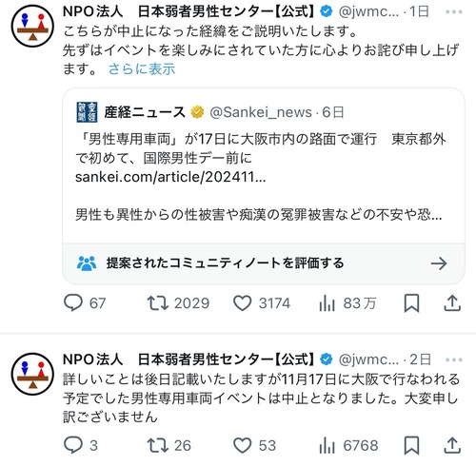This screenshot has height=466, width=476.
Task: Open more options menu on first post
Action: [454, 12]
